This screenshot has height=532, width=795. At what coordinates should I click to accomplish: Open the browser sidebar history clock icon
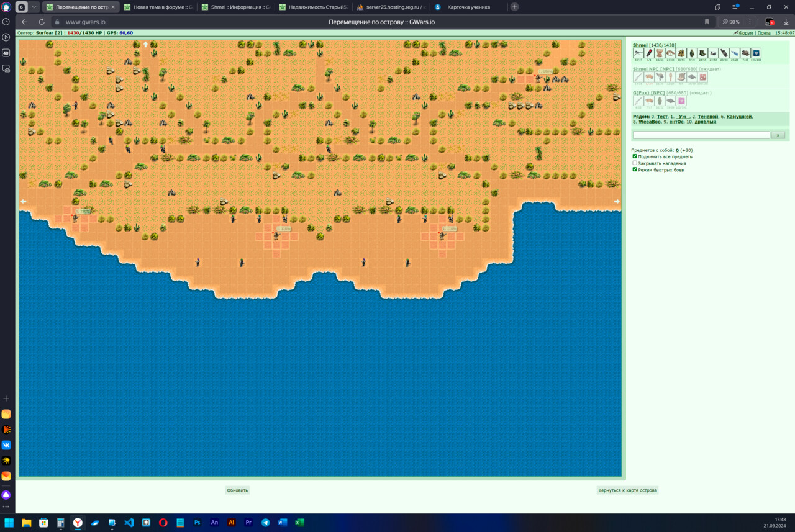click(x=6, y=22)
